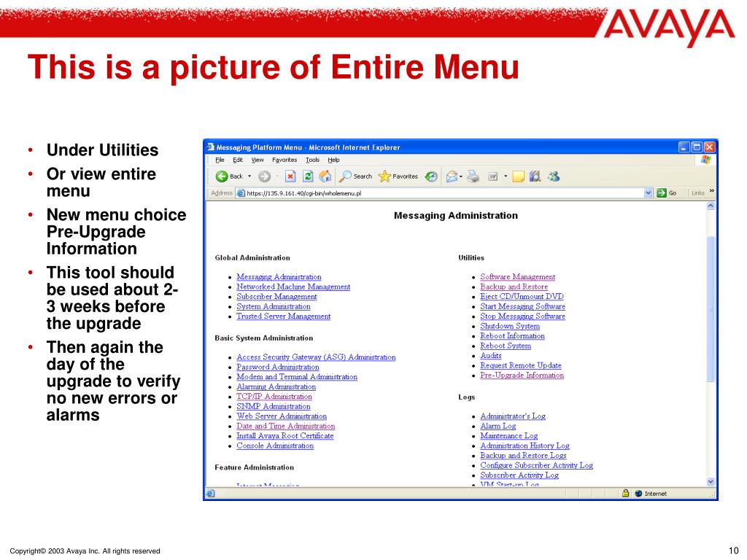This screenshot has width=747, height=560.
Task: Click the Back arrow icon in toolbar
Action: pyautogui.click(x=222, y=176)
